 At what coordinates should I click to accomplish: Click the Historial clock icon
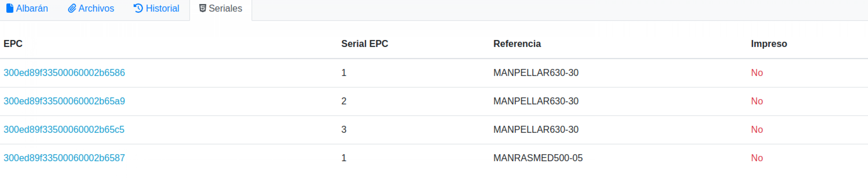pos(138,8)
